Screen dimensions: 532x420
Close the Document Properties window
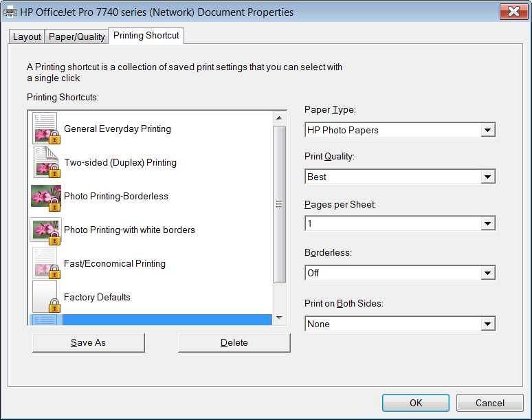(513, 12)
